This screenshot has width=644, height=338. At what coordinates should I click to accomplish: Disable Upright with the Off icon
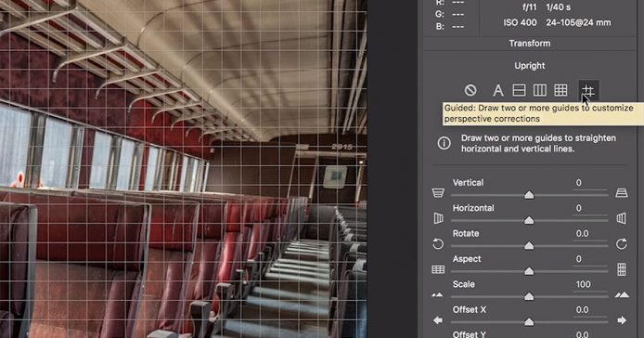click(x=470, y=90)
